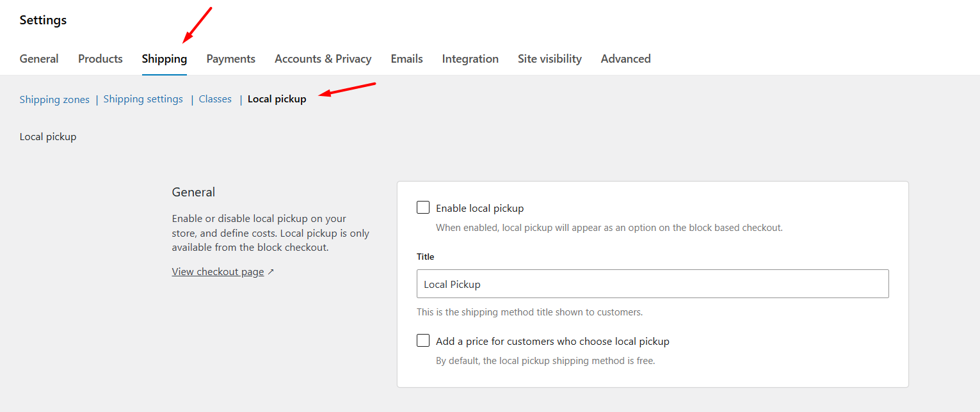Open the Classes sub-section link
This screenshot has width=980, height=412.
pyautogui.click(x=215, y=99)
